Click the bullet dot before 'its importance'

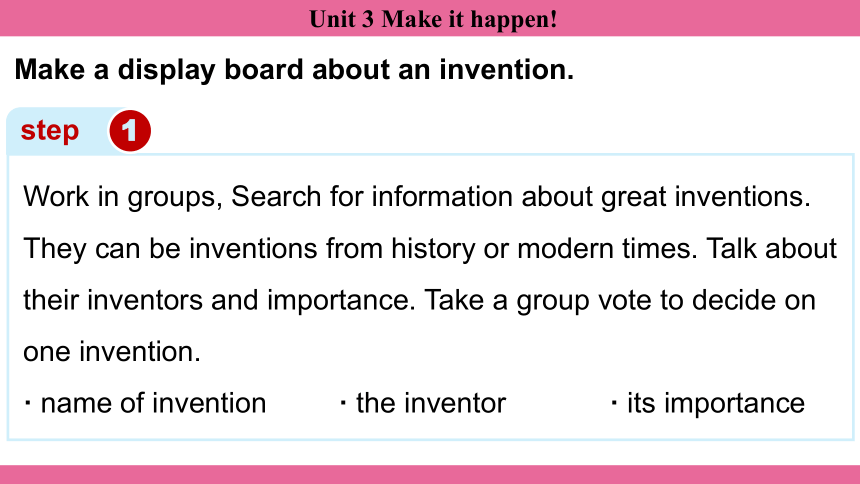click(614, 404)
